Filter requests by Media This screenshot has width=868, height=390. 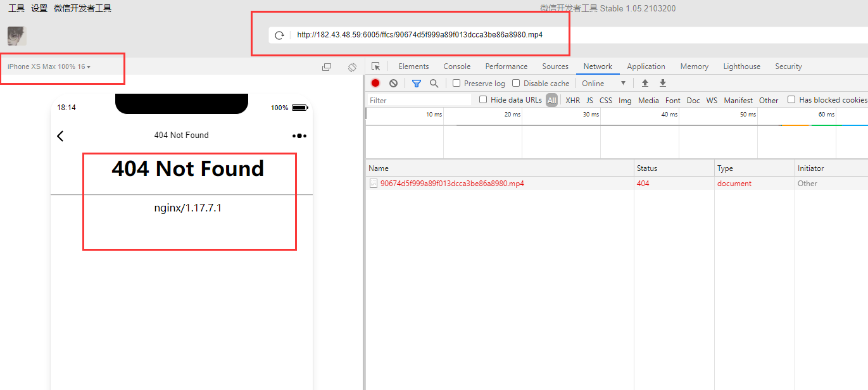click(x=648, y=100)
